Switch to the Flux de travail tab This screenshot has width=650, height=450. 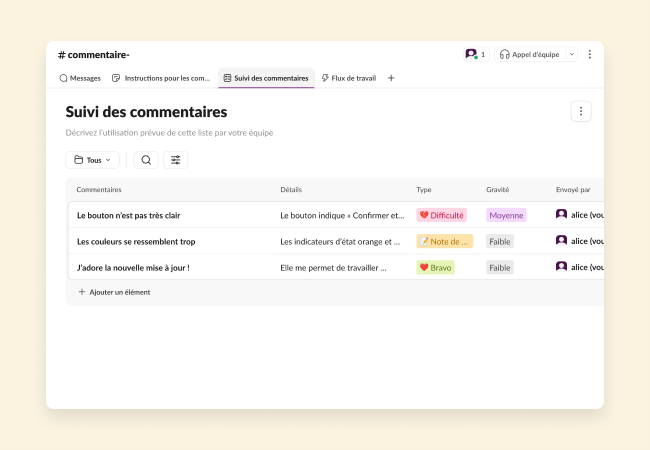pyautogui.click(x=348, y=78)
